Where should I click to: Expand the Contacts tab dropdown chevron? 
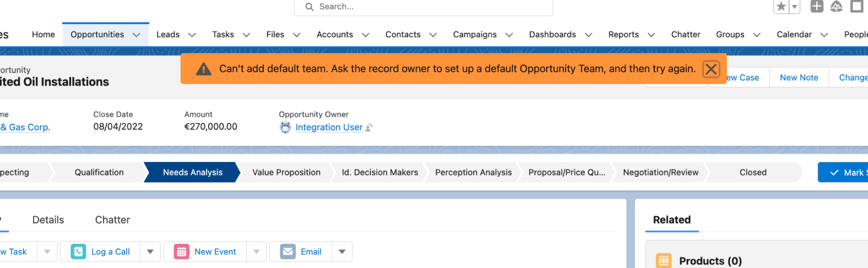pos(433,35)
